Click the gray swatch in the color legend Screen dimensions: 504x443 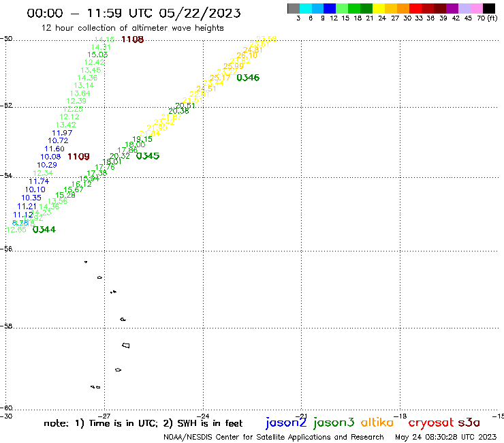(294, 8)
